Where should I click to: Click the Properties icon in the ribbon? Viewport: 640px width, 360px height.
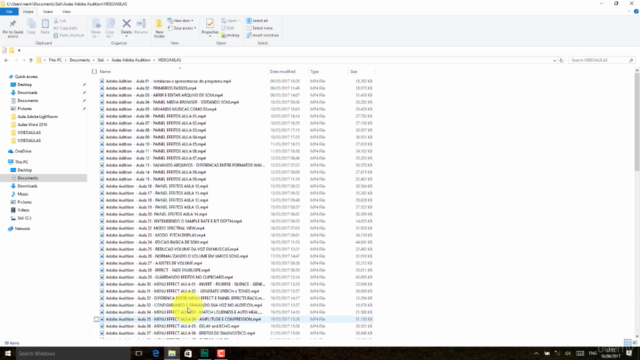(x=210, y=27)
